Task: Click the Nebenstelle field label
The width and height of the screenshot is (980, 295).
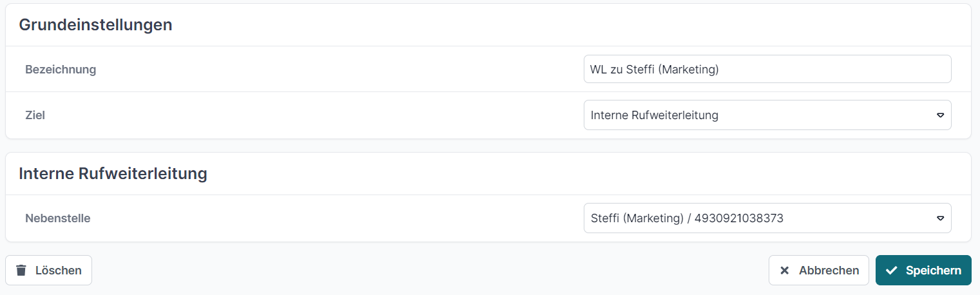Action: coord(58,218)
